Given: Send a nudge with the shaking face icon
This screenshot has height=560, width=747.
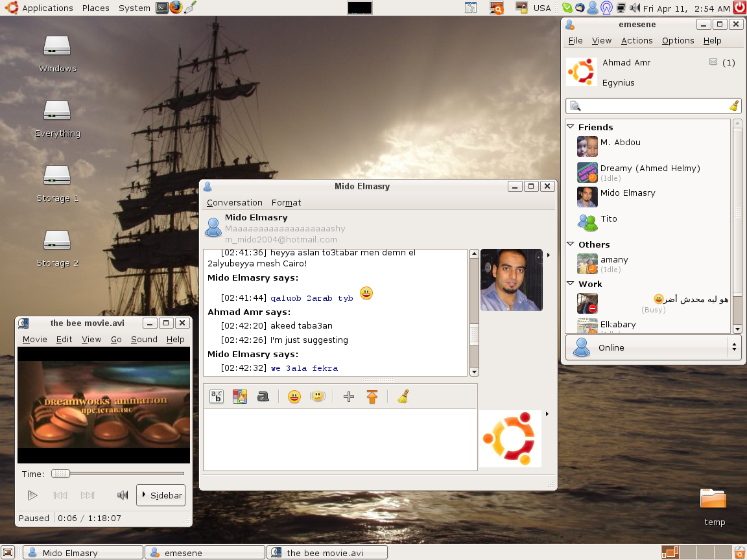Looking at the screenshot, I should click(x=317, y=397).
